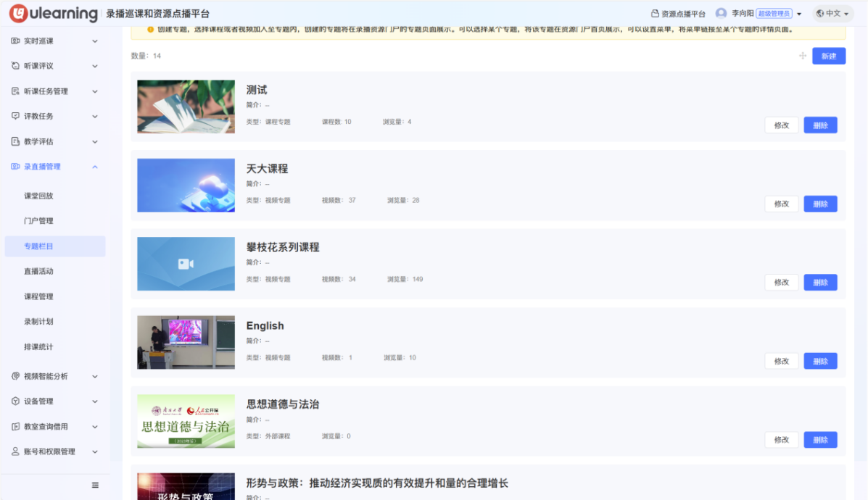868x500 pixels.
Task: Click 修改 for the 天大课程 topic
Action: (781, 204)
